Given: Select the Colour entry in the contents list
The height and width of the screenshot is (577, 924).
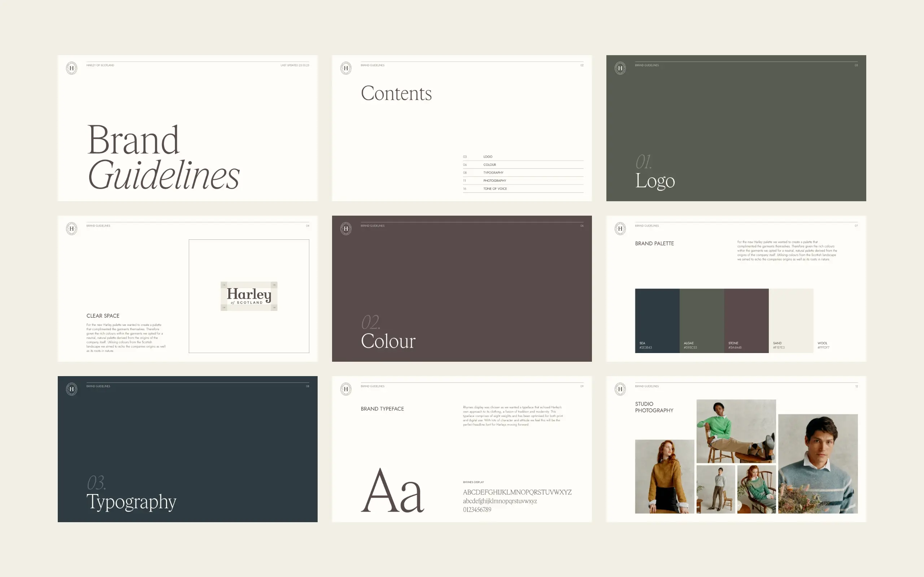Looking at the screenshot, I should [x=489, y=165].
